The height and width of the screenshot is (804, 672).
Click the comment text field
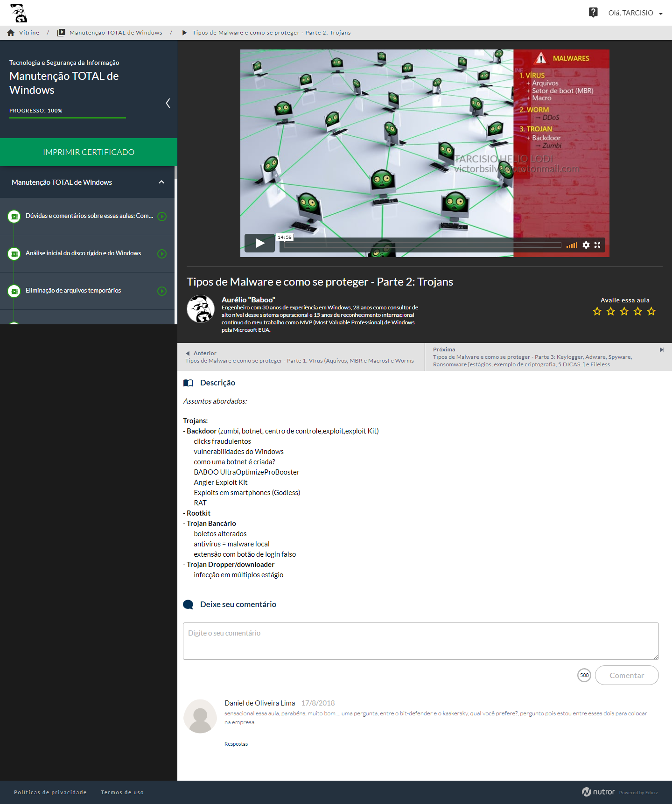click(420, 641)
